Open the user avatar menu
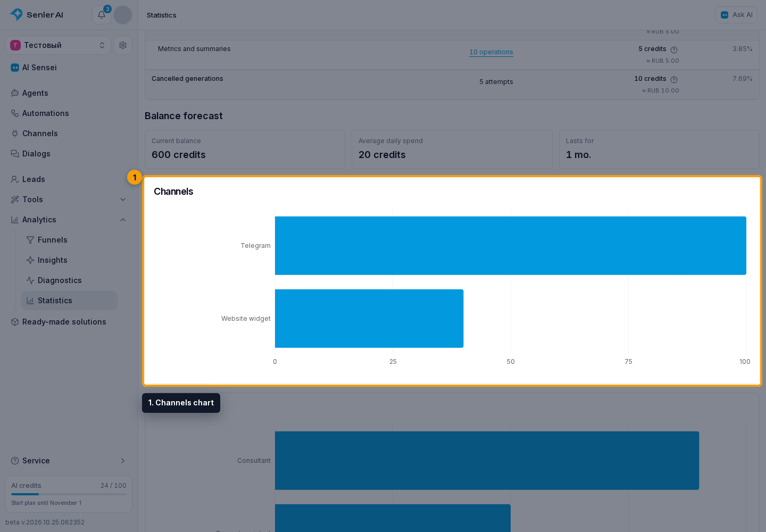 (x=123, y=15)
